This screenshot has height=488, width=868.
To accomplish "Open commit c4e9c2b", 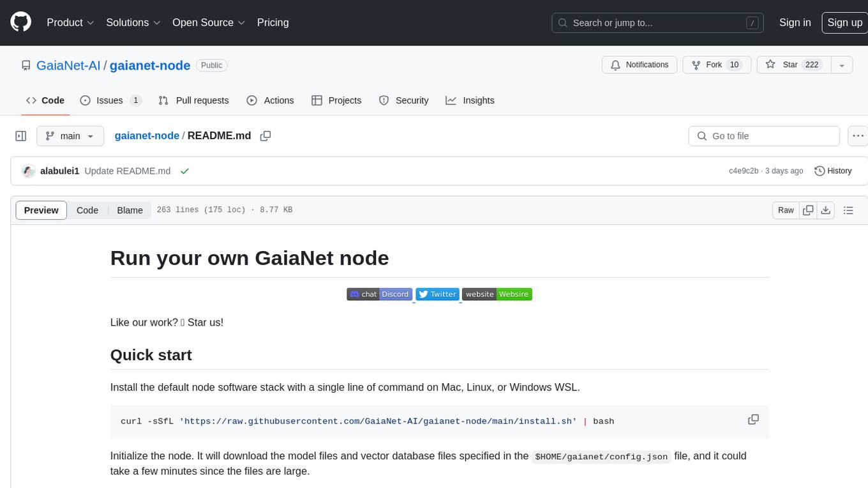I will click(744, 171).
